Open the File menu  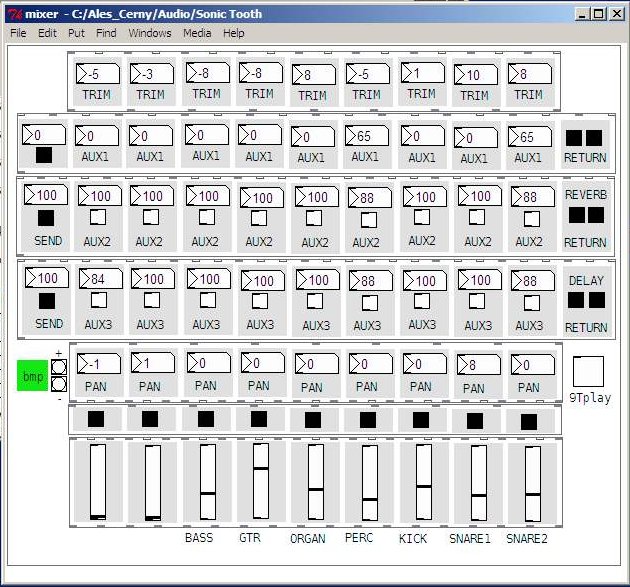pos(18,33)
